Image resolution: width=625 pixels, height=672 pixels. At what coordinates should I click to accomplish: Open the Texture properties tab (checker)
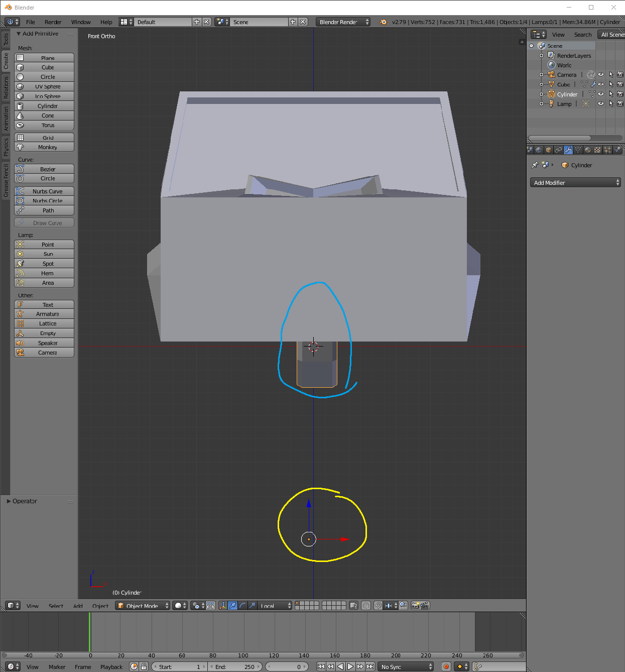597,150
